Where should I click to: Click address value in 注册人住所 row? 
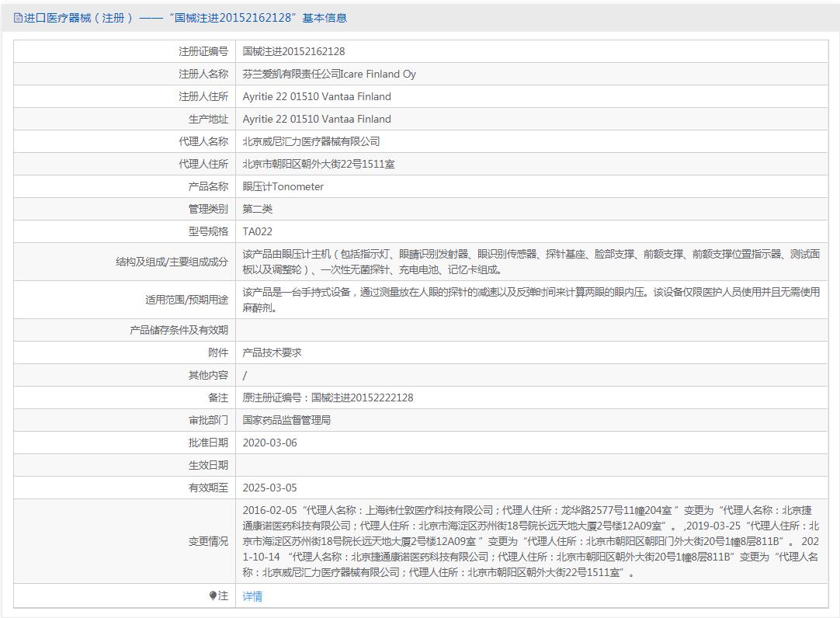coord(317,96)
